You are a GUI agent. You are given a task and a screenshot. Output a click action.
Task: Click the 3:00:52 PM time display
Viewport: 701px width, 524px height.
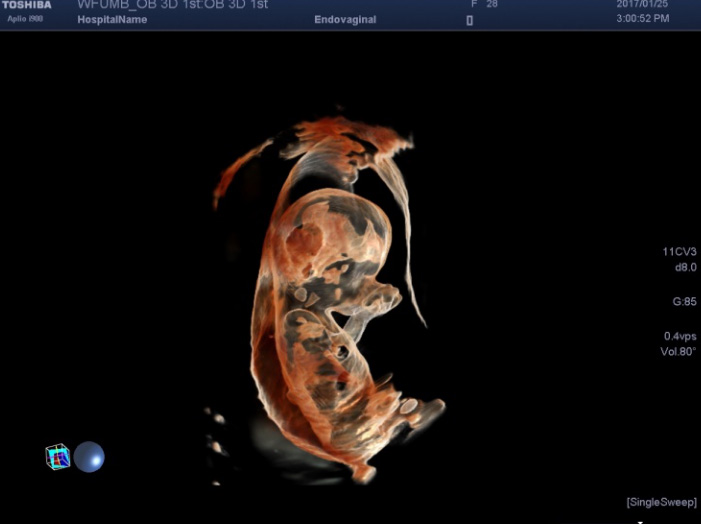click(643, 19)
